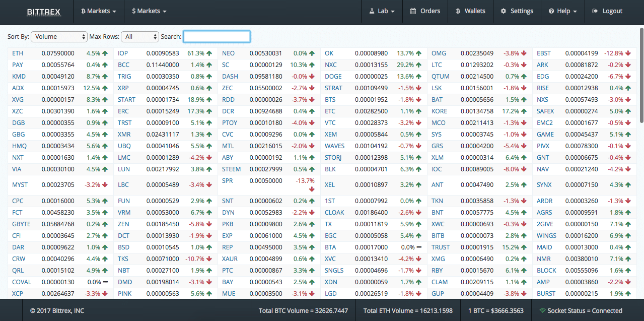Open the Sort By Volume dropdown

tap(59, 36)
